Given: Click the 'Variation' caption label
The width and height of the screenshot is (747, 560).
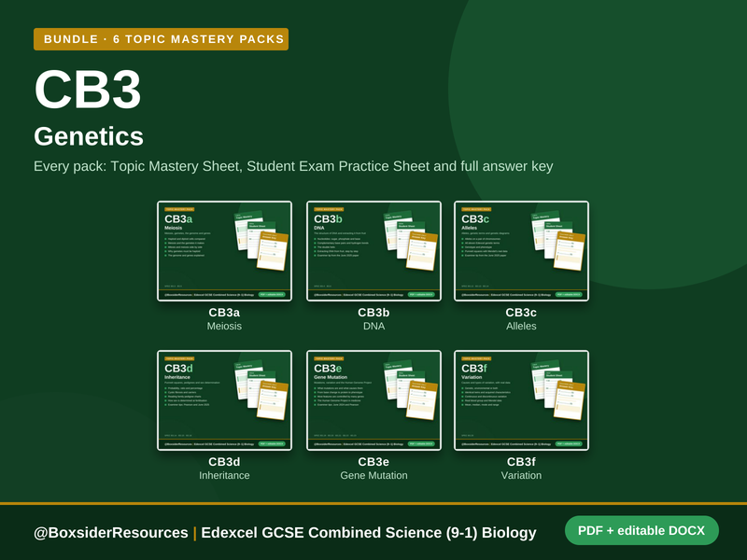Looking at the screenshot, I should pos(521,475).
